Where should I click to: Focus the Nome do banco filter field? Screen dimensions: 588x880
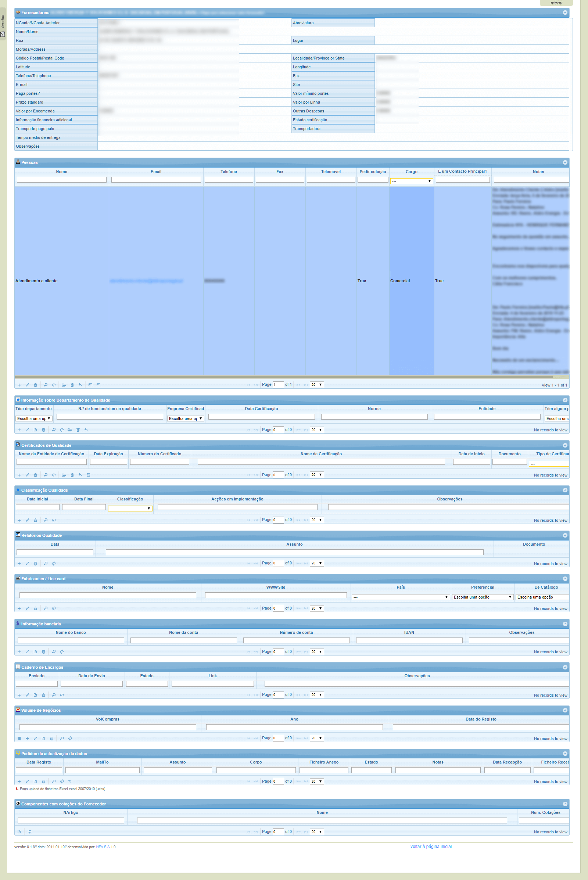pyautogui.click(x=71, y=640)
